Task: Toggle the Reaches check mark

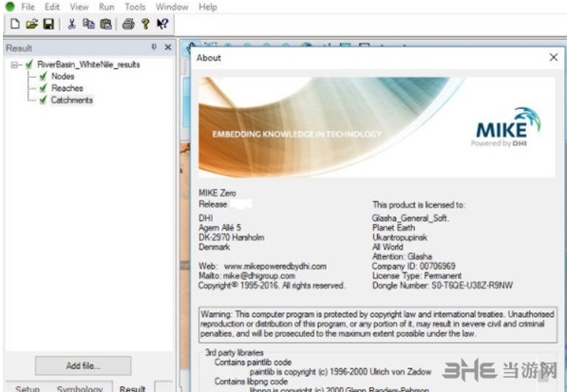Action: (44, 87)
